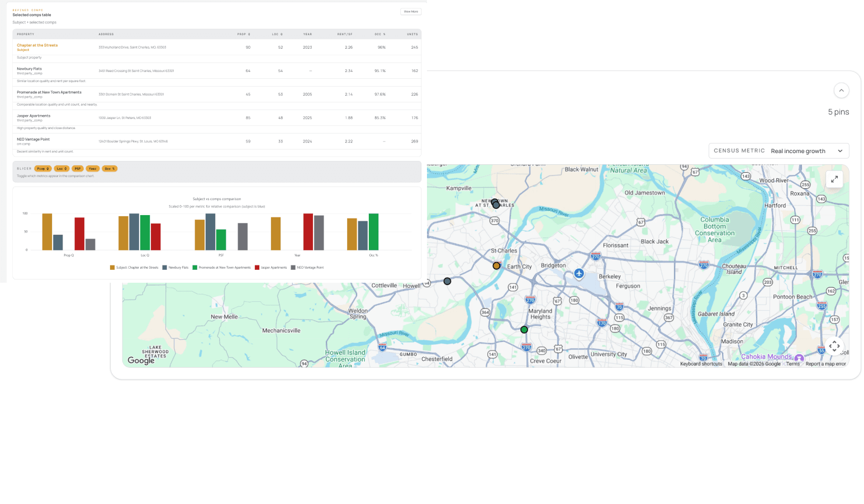864x504 pixels.
Task: Click the orange subject bar in Prop Q group
Action: pos(47,232)
